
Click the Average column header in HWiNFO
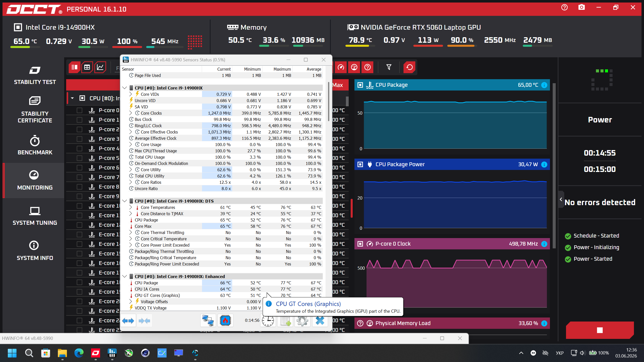coord(307,69)
